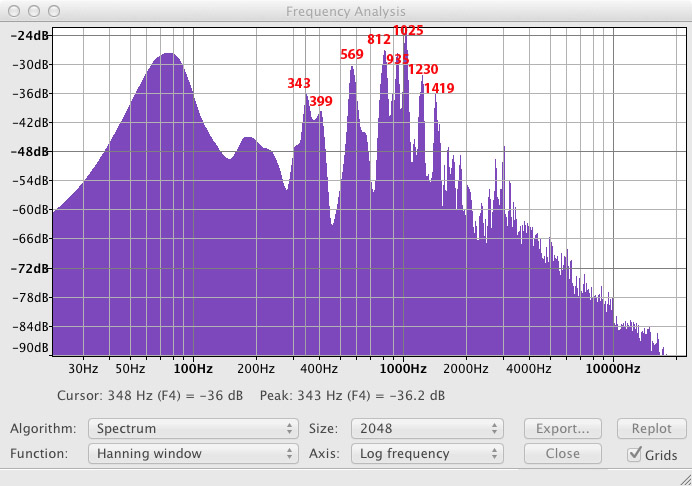This screenshot has width=692, height=486.
Task: Click the Axis: label
Action: pos(324,453)
